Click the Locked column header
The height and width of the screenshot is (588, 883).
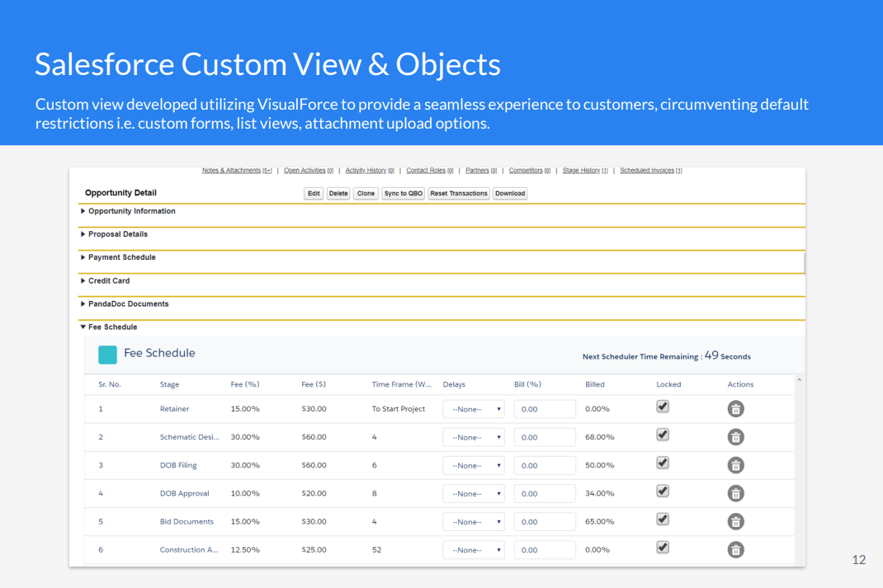pos(668,384)
